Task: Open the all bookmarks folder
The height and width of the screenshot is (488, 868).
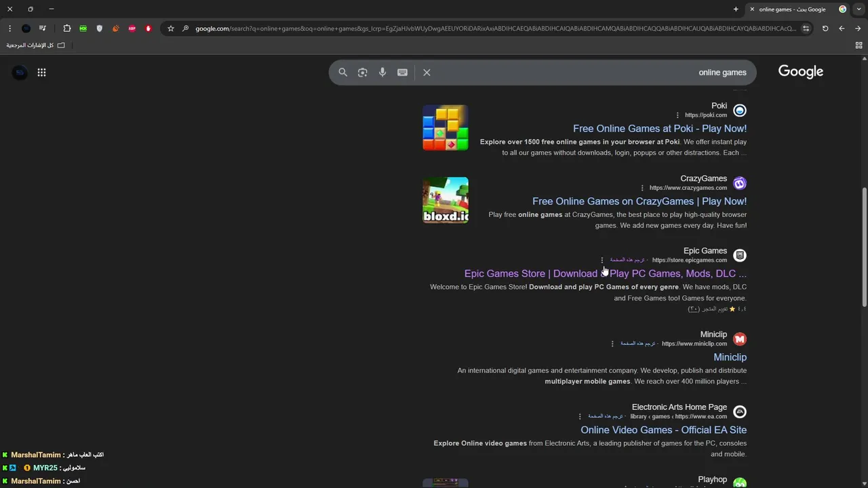Action: tap(36, 45)
